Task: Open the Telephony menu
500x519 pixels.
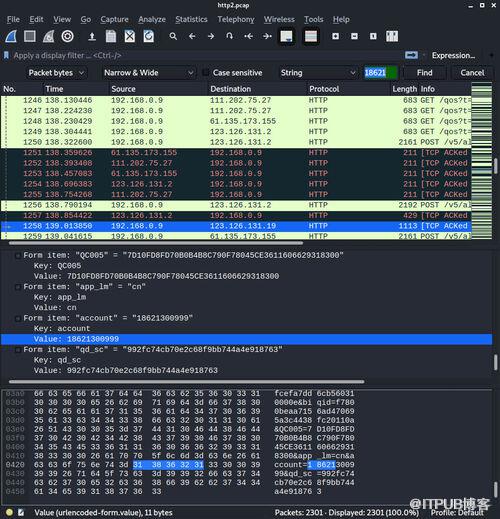Action: pyautogui.click(x=236, y=19)
